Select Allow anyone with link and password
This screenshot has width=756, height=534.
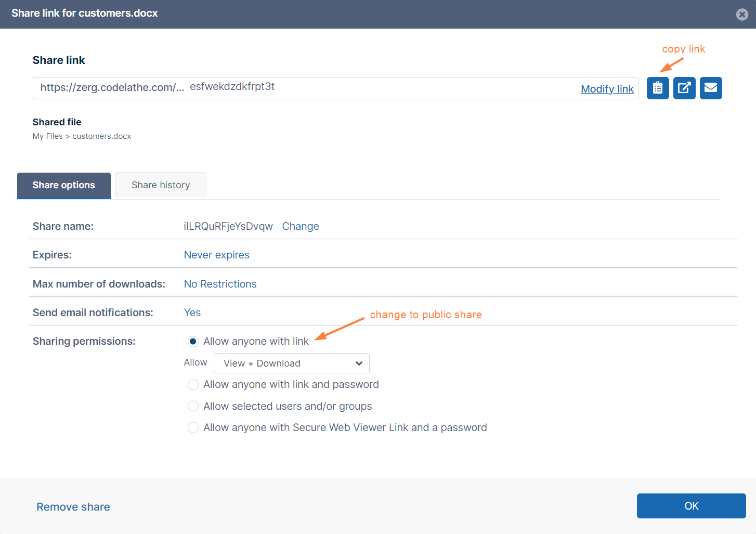click(x=193, y=385)
